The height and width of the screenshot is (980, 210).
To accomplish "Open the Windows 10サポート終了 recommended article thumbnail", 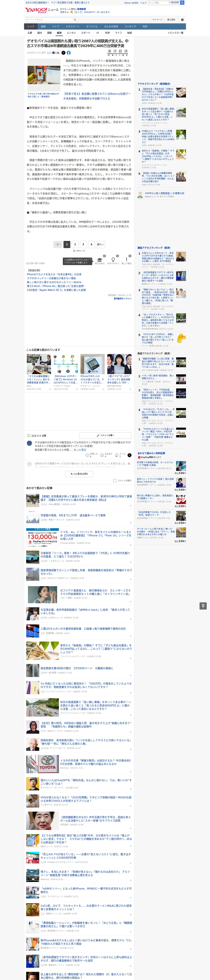I will coord(66,364).
